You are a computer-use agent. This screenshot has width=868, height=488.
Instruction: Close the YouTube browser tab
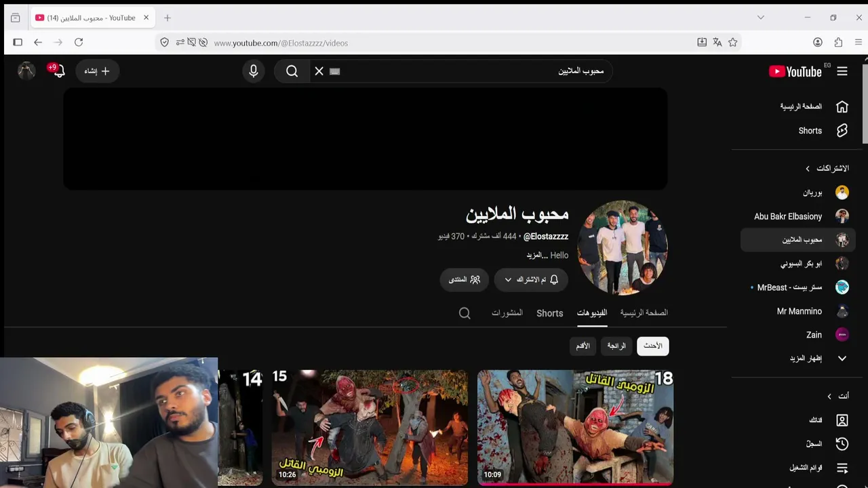coord(146,18)
